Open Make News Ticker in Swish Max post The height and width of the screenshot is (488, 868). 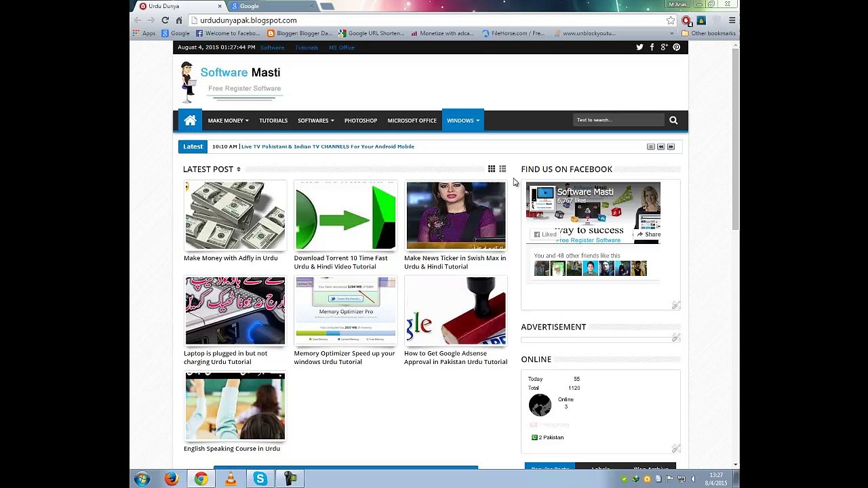[x=455, y=262]
